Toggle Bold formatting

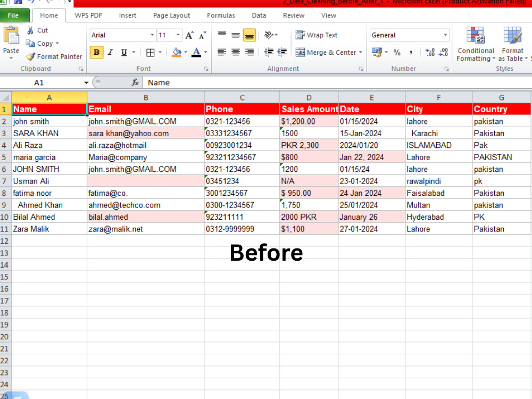[97, 52]
